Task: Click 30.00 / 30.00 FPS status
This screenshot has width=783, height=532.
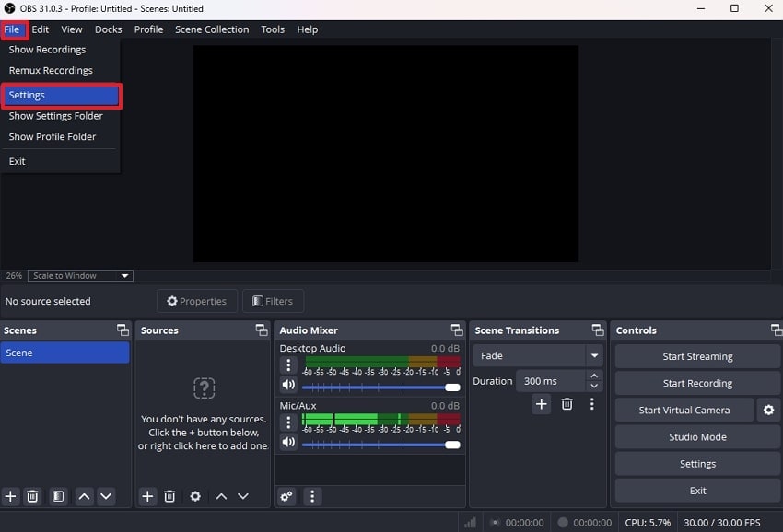Action: click(x=721, y=523)
